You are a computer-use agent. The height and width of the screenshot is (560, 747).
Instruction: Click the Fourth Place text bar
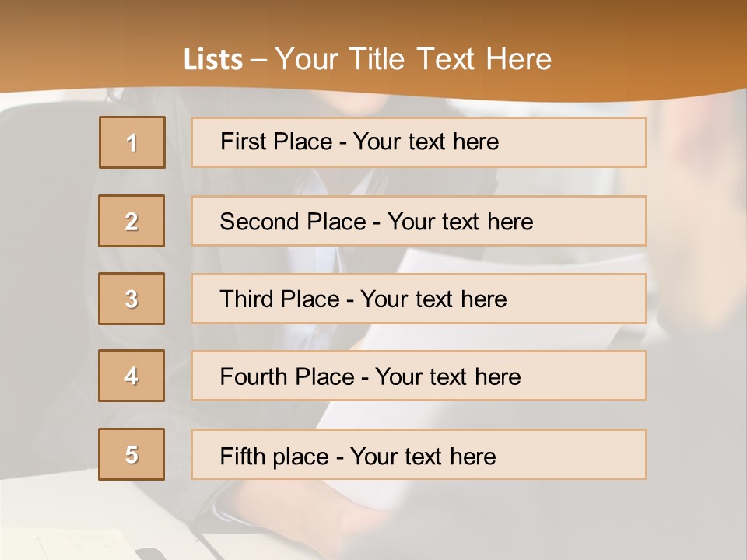(419, 376)
